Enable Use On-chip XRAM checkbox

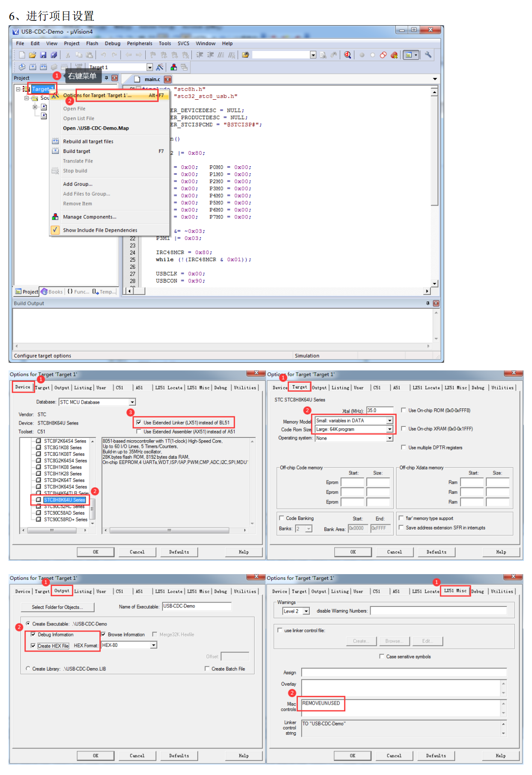tap(404, 429)
